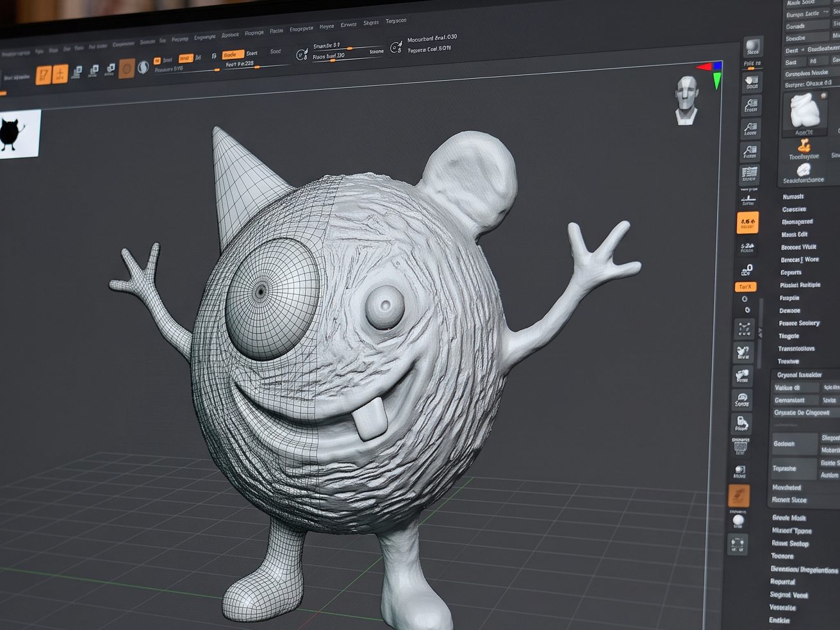The height and width of the screenshot is (630, 840).
Task: Select the orange brush icon in right strip
Action: coord(739,495)
